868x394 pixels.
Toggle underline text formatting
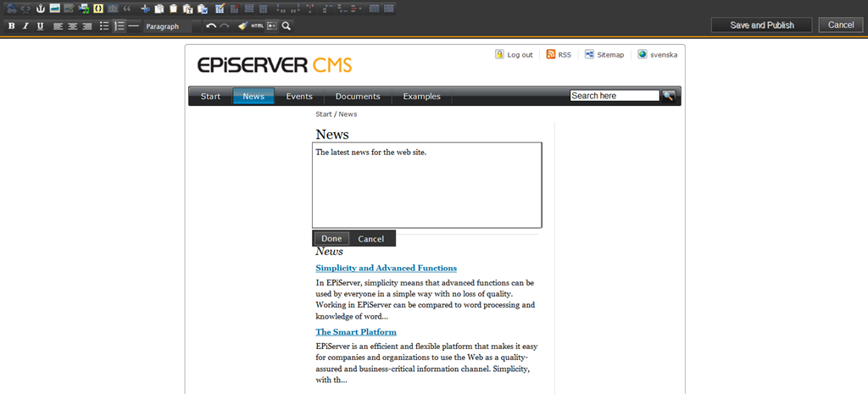[40, 26]
